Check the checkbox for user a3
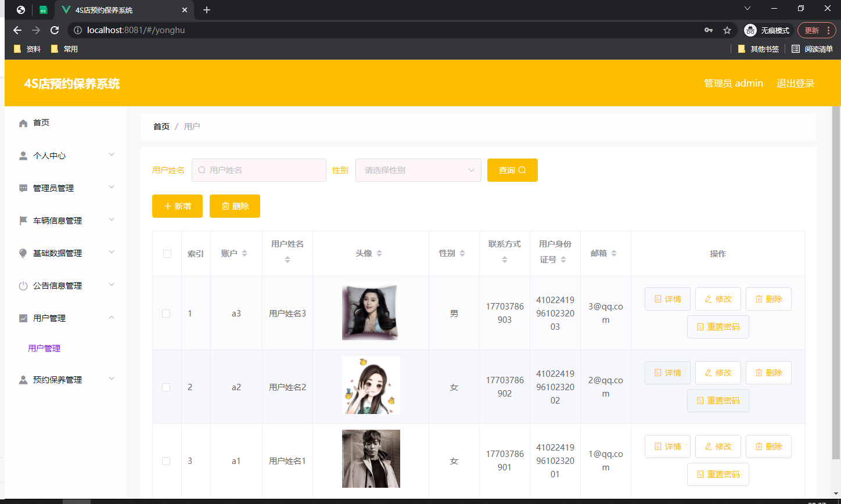Image resolution: width=841 pixels, height=504 pixels. [166, 313]
